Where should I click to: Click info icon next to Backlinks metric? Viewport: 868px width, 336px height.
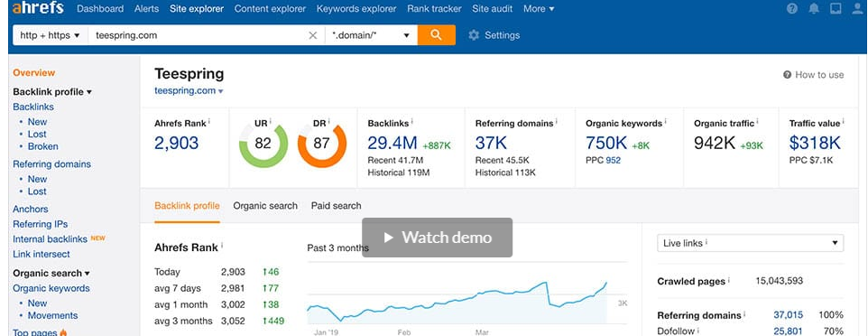tap(412, 122)
